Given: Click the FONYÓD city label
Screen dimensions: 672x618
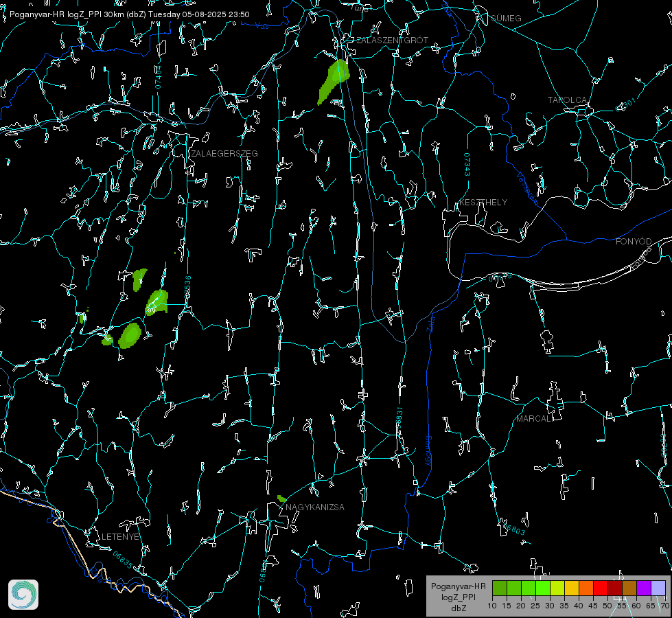Looking at the screenshot, I should point(634,242).
